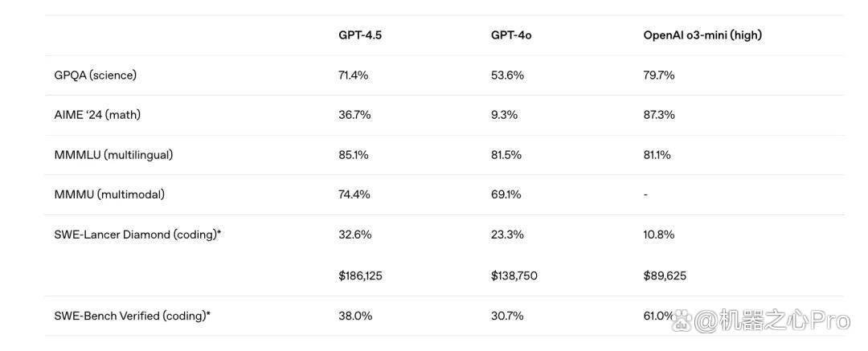Click the @机器之心Pro watermark text
Image resolution: width=868 pixels, height=351 pixels.
tap(772, 320)
